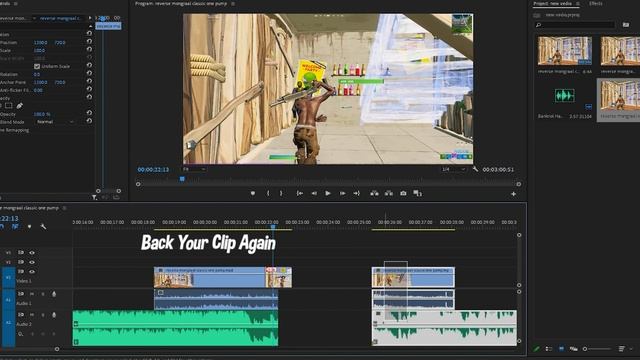Add marker in Timeline panel
640x360 pixels.
[29, 227]
